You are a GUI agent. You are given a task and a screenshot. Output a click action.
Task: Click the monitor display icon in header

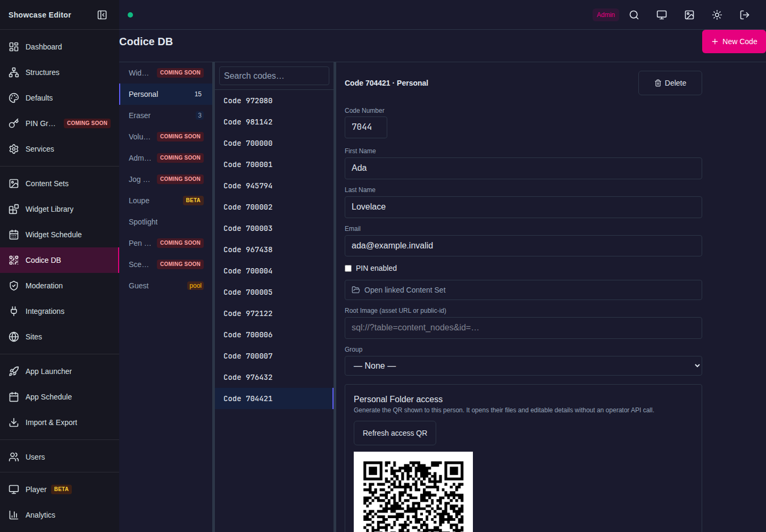662,15
